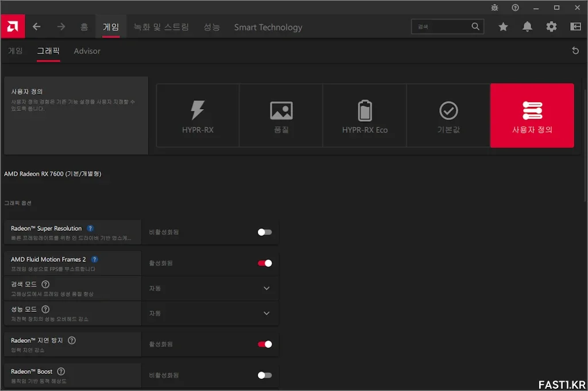Click the AMD logo icon
Screen dimensions: 588x391
13,26
